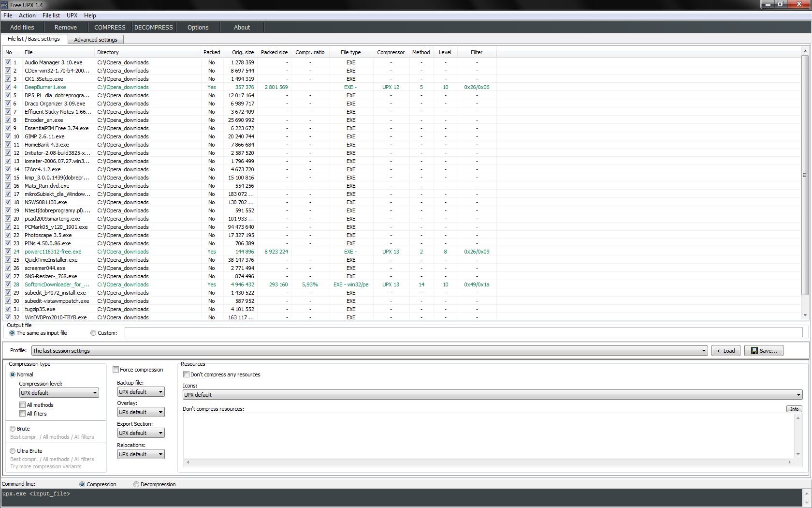This screenshot has width=812, height=508.
Task: Enable All filters checkbox
Action: [22, 414]
